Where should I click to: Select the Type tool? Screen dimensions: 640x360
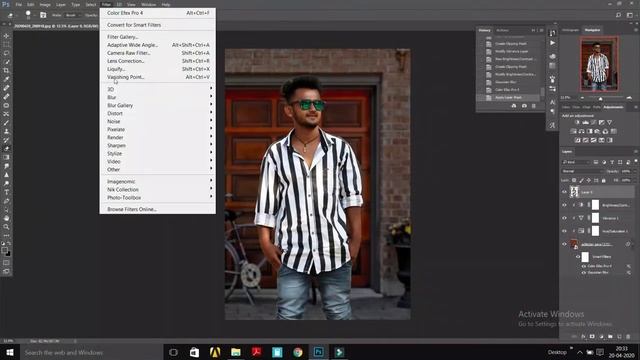pyautogui.click(x=6, y=192)
